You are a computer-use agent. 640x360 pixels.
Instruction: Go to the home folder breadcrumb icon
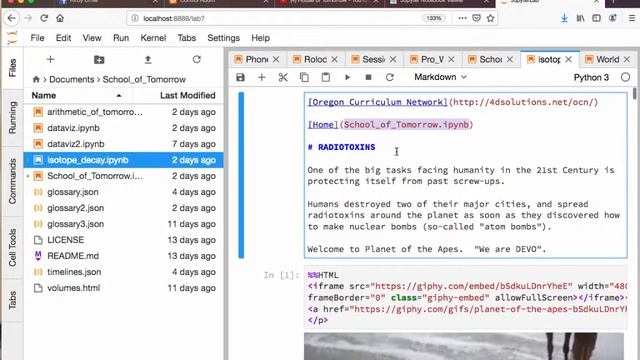[x=36, y=79]
